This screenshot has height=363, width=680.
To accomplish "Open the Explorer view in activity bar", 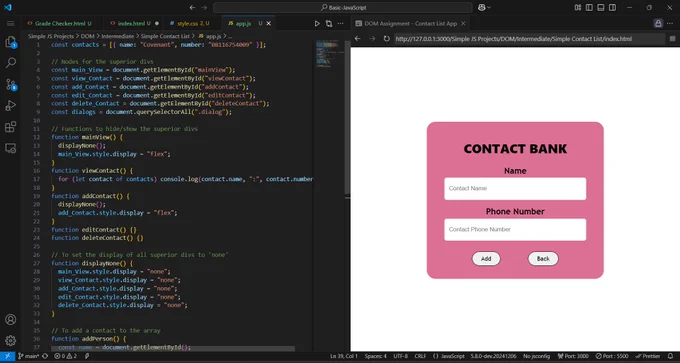I will (10, 42).
